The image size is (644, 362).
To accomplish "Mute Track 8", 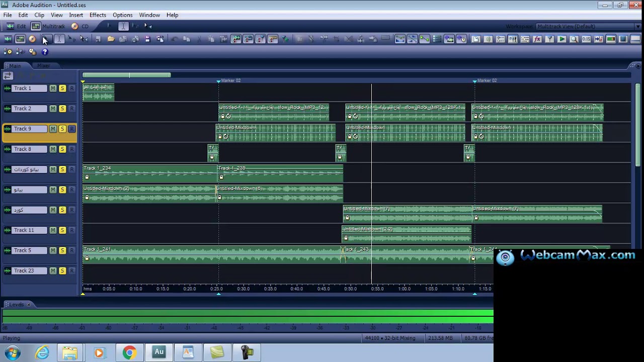I will click(53, 149).
